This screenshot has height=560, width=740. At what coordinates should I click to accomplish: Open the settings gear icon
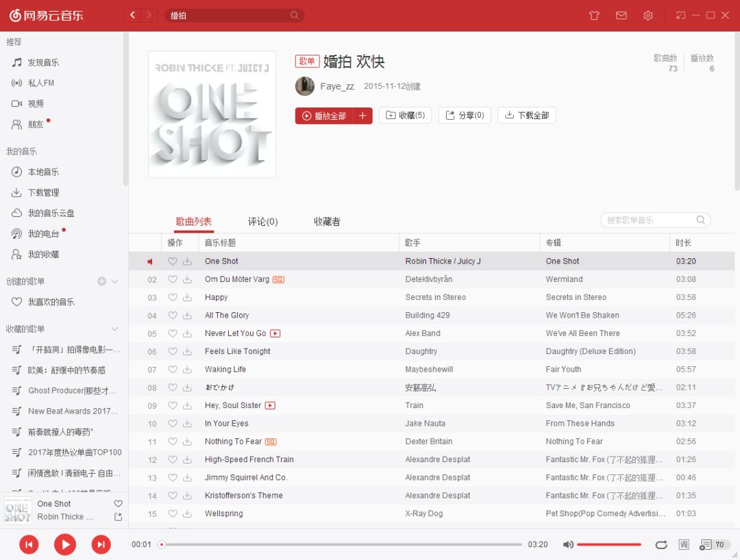pos(648,16)
